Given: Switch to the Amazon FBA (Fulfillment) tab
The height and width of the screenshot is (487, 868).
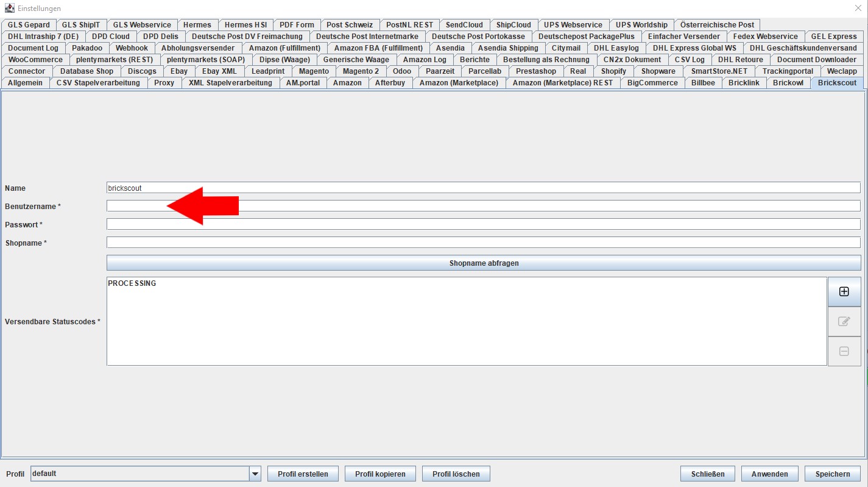Looking at the screenshot, I should click(378, 48).
